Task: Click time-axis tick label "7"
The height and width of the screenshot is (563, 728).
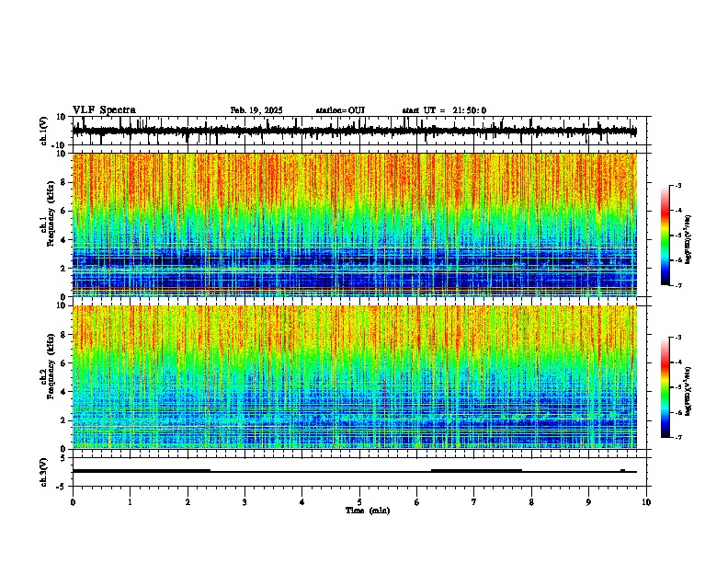Action: tap(474, 502)
